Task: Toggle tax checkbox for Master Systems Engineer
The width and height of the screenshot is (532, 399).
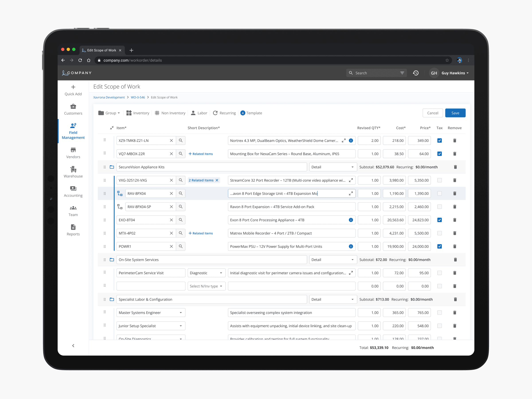Action: tap(439, 312)
